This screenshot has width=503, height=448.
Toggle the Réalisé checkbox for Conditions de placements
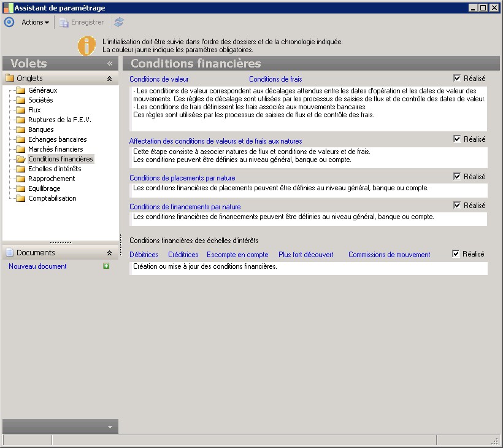(x=458, y=177)
